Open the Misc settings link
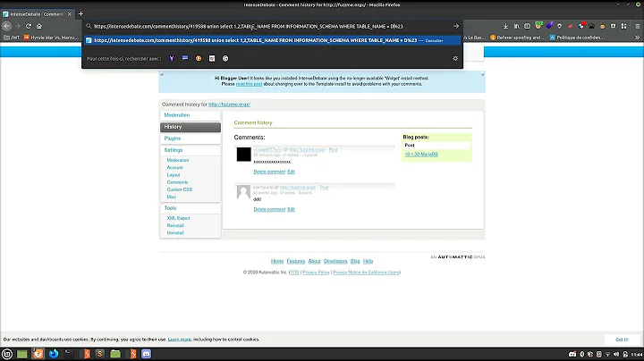The height and width of the screenshot is (361, 644). (x=171, y=197)
